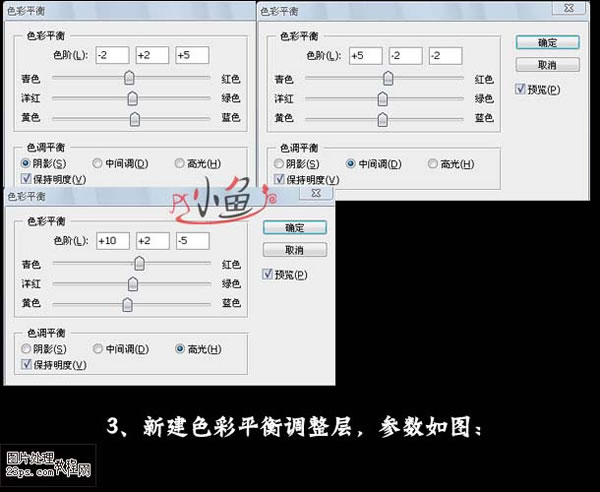Click the 色阶(L) label in shadows dialog

70,55
